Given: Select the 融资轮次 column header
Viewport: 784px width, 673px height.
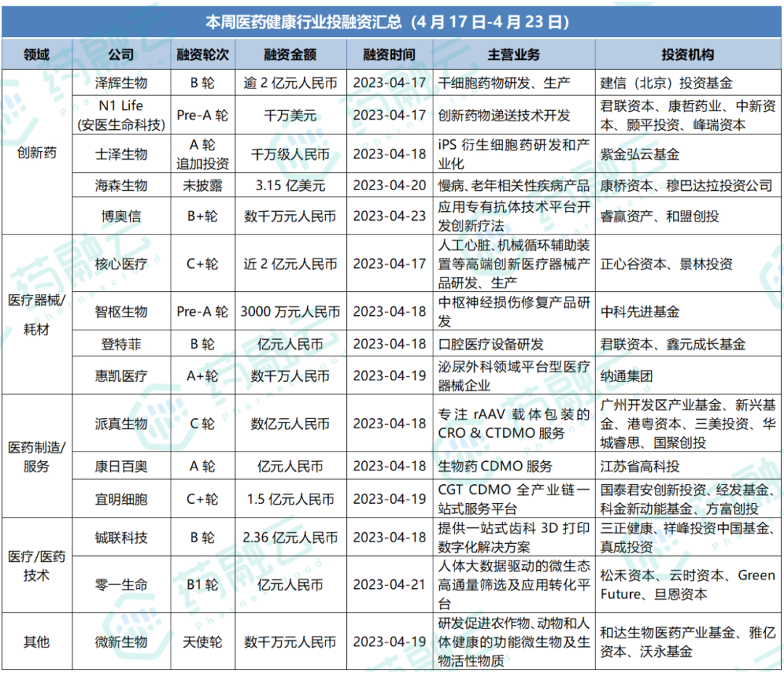Looking at the screenshot, I should pyautogui.click(x=203, y=54).
